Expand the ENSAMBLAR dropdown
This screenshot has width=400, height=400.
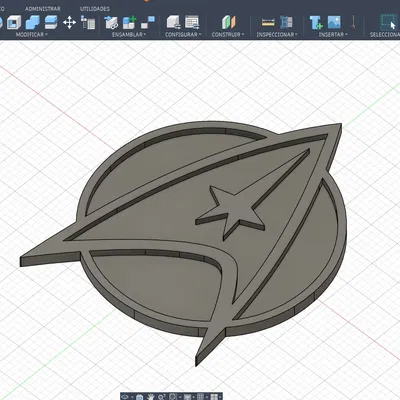tap(129, 35)
